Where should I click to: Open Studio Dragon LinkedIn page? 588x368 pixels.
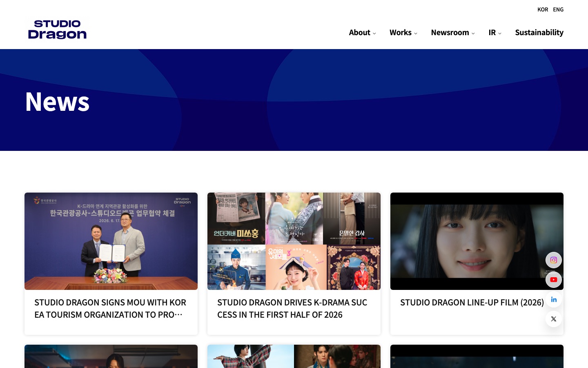click(x=554, y=299)
